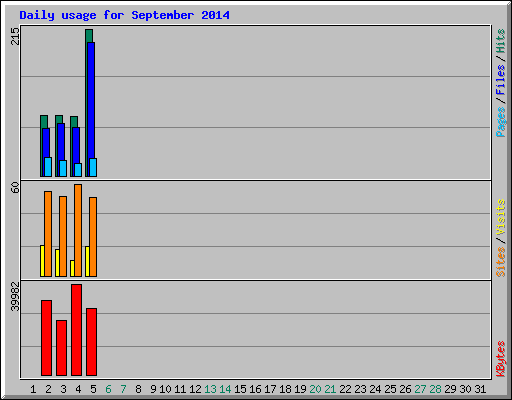Click the green day 14 label
The image size is (512, 400).
[x=225, y=389]
